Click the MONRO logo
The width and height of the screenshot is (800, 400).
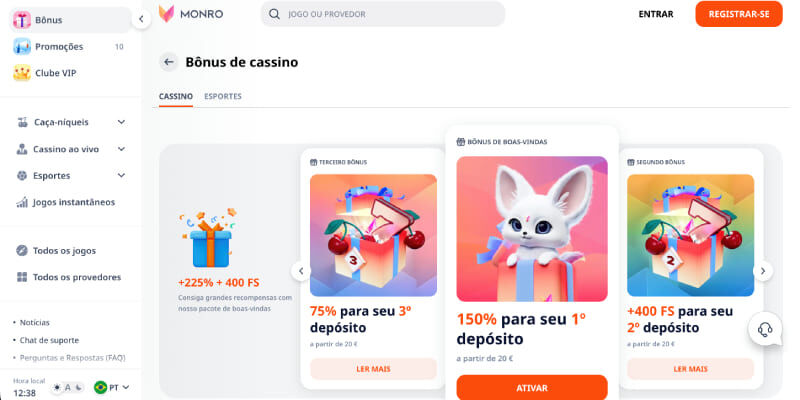[x=191, y=14]
